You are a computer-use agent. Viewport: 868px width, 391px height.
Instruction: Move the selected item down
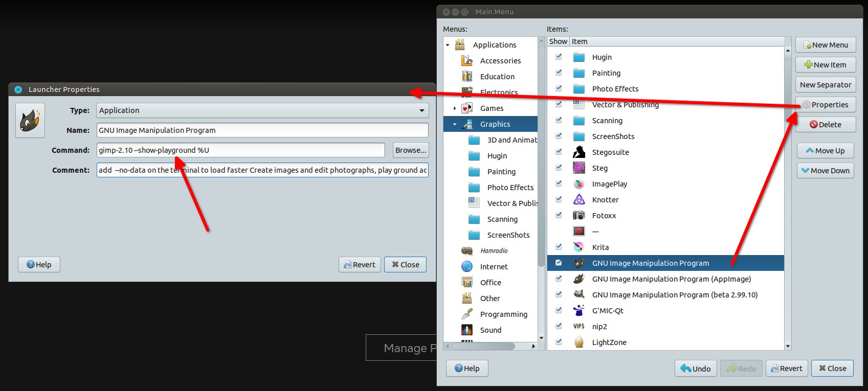(x=826, y=171)
